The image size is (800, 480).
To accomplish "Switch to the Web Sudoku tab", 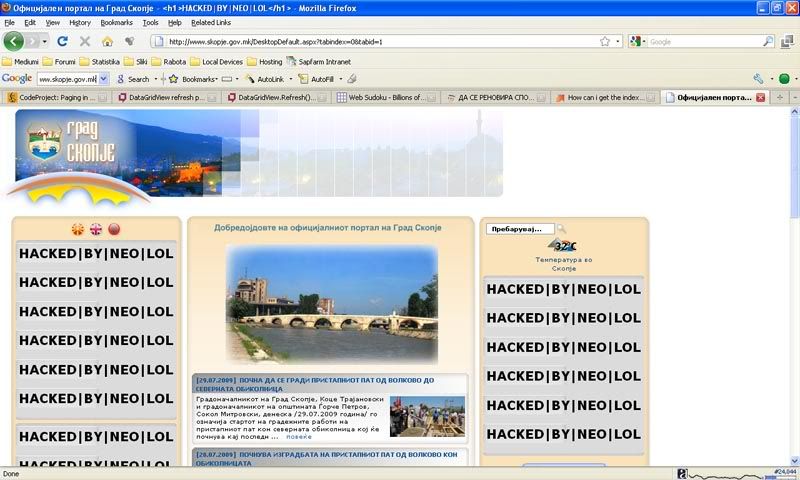I will point(387,97).
